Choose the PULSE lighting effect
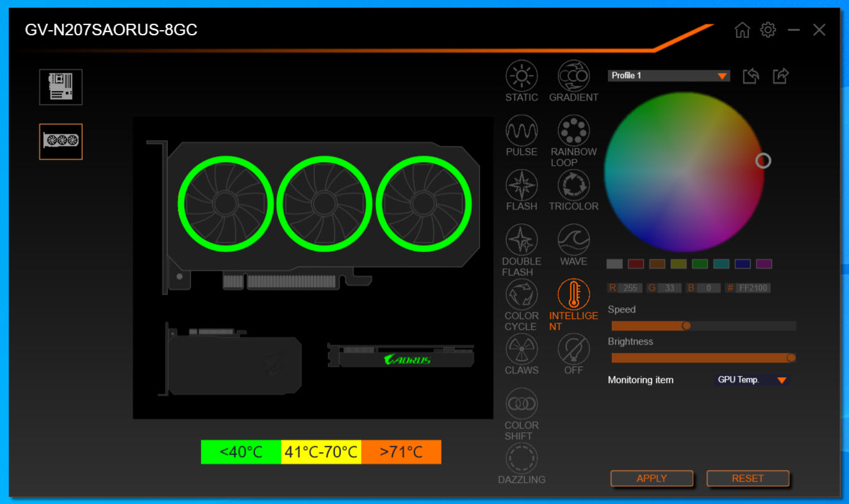Screen dimensions: 849x504 pos(522,136)
